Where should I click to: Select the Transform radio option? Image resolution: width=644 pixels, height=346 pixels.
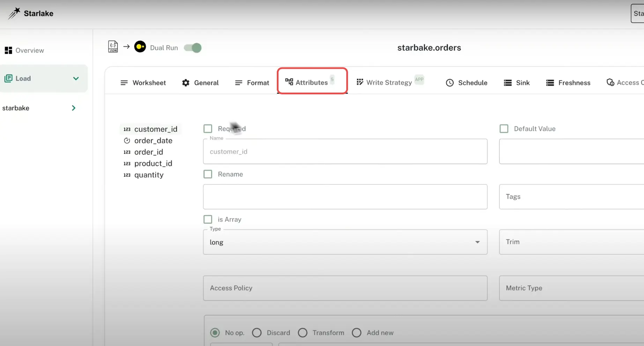(303, 333)
